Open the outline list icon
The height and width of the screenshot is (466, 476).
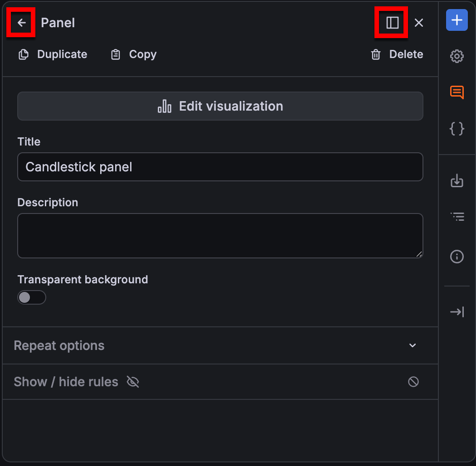[x=457, y=217]
